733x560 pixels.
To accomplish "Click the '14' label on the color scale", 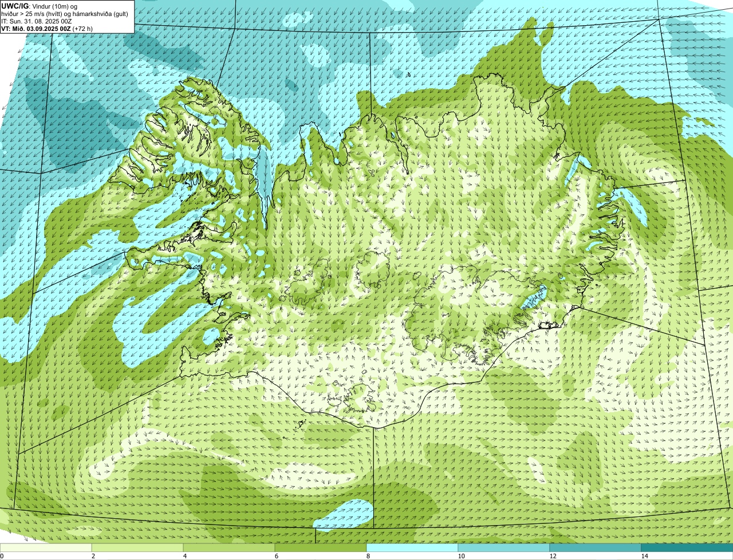I will pyautogui.click(x=644, y=556).
